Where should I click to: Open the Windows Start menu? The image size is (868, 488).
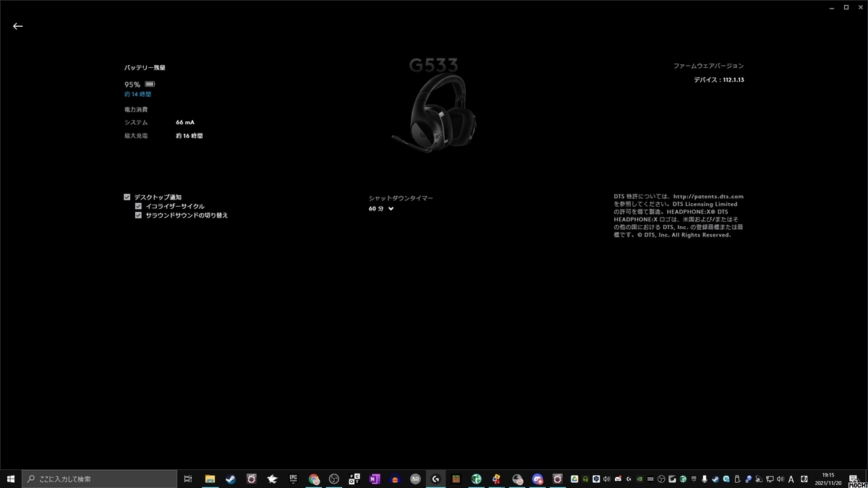coord(11,479)
